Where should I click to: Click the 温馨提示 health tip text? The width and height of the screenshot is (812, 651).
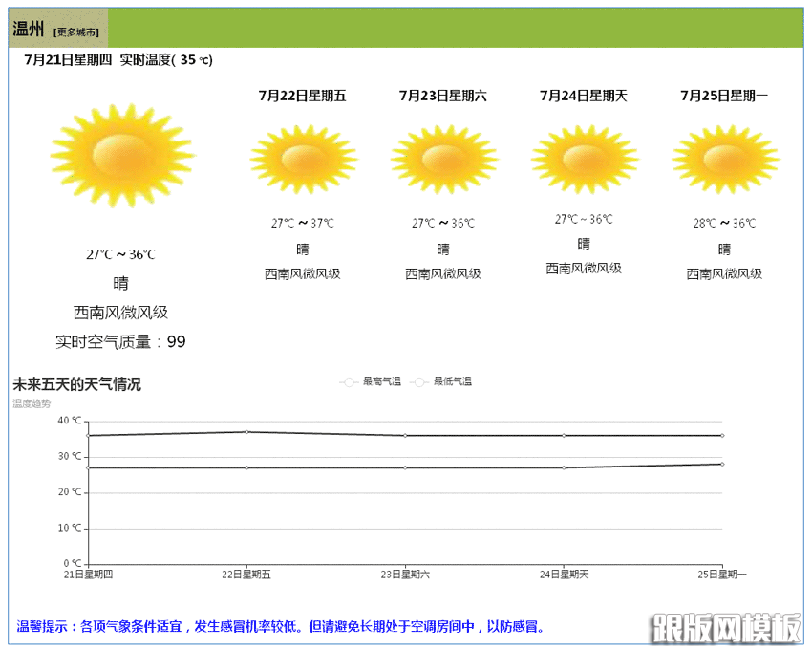[x=281, y=627]
